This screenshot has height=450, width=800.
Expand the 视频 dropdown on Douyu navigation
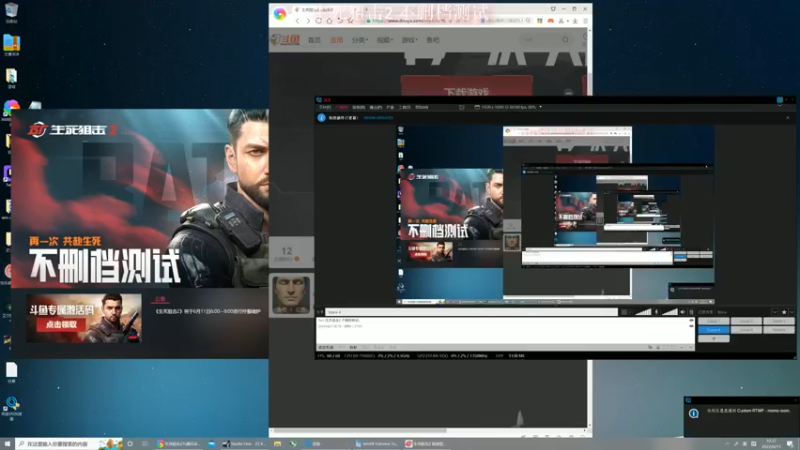tap(384, 40)
